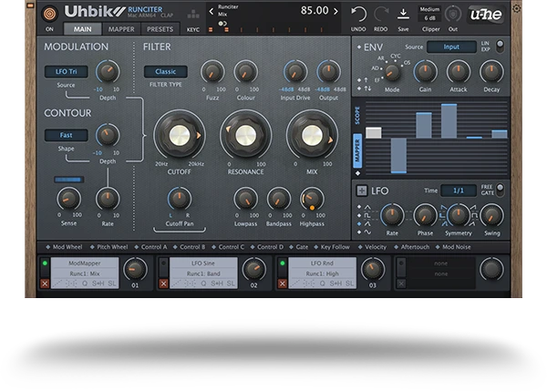Open the Classic filter type selector
The width and height of the screenshot is (547, 392).
click(166, 71)
